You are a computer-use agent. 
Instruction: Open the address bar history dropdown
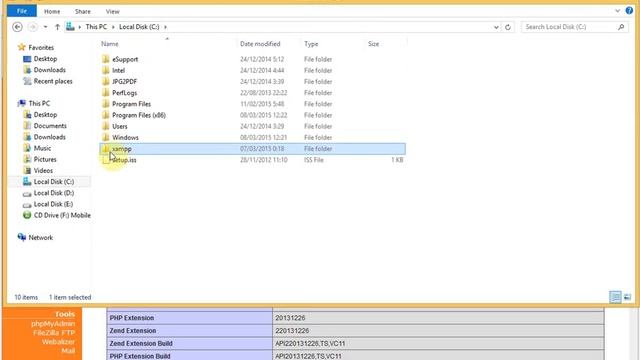[x=496, y=27]
